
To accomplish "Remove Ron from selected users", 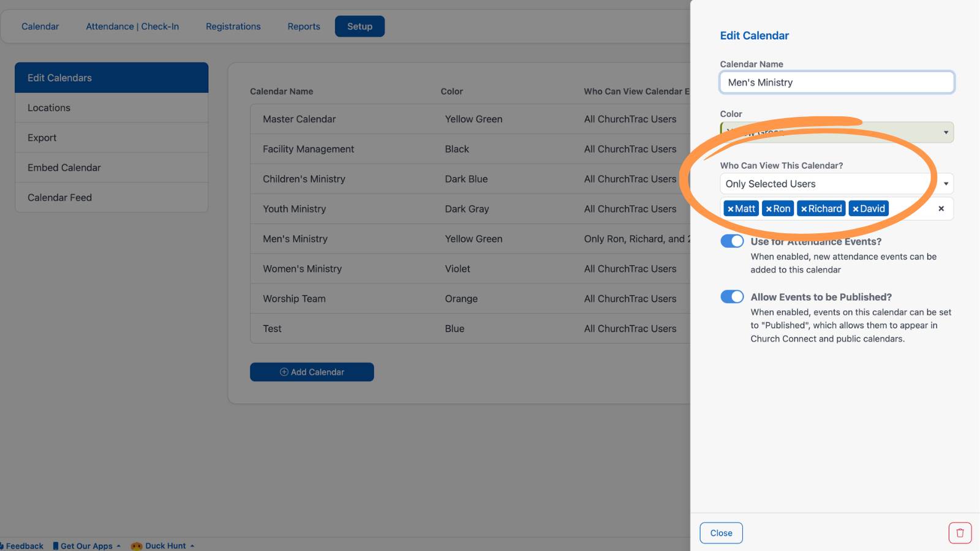I will tap(769, 209).
